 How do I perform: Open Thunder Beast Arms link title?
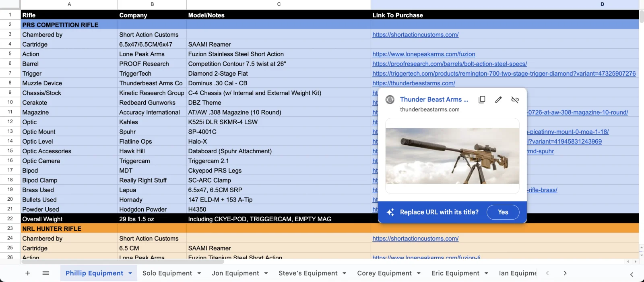[434, 99]
